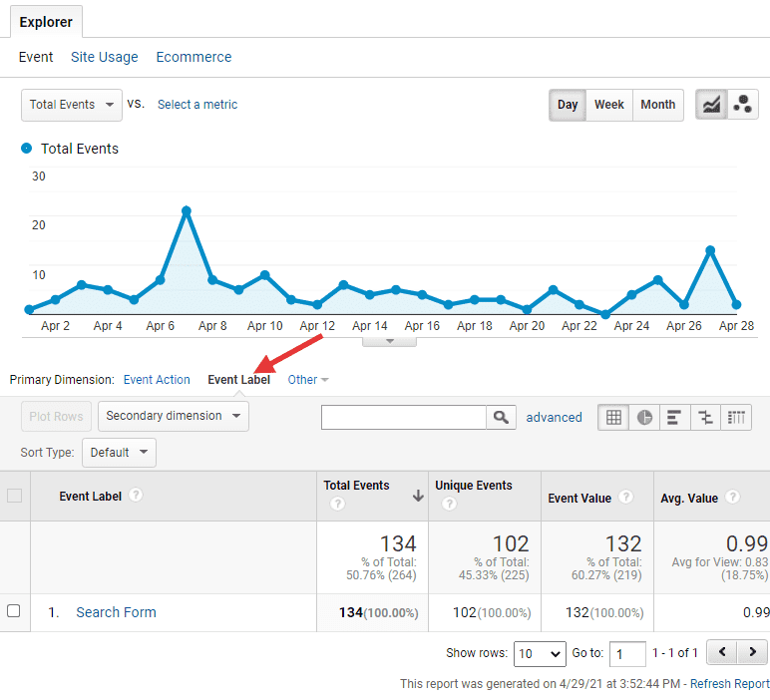Open the Secondary dimension dropdown

(x=174, y=416)
